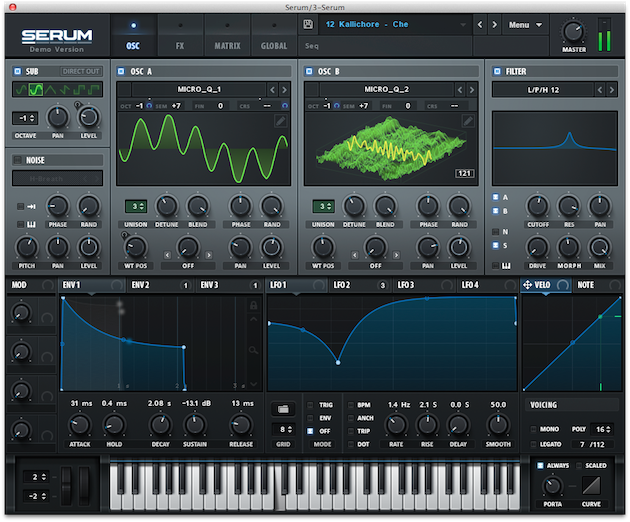Click the OSC A warp mode left arrow
Viewport: 630px width, 522px height.
click(167, 255)
